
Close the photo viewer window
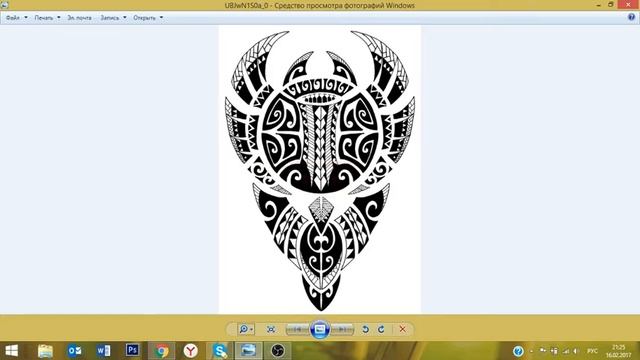(x=628, y=5)
